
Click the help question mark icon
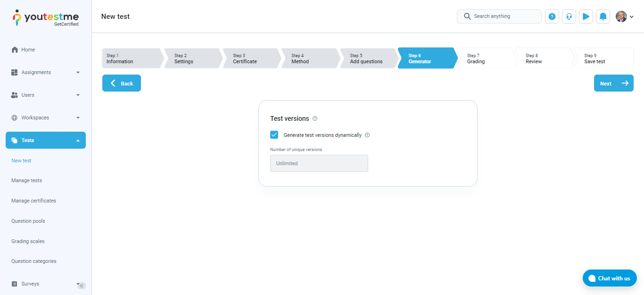(x=552, y=17)
